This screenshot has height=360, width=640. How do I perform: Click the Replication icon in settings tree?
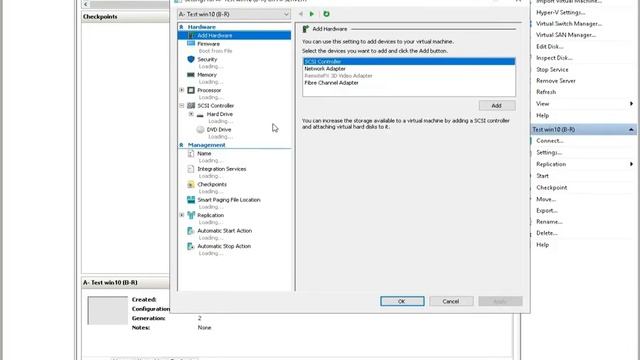click(x=191, y=215)
